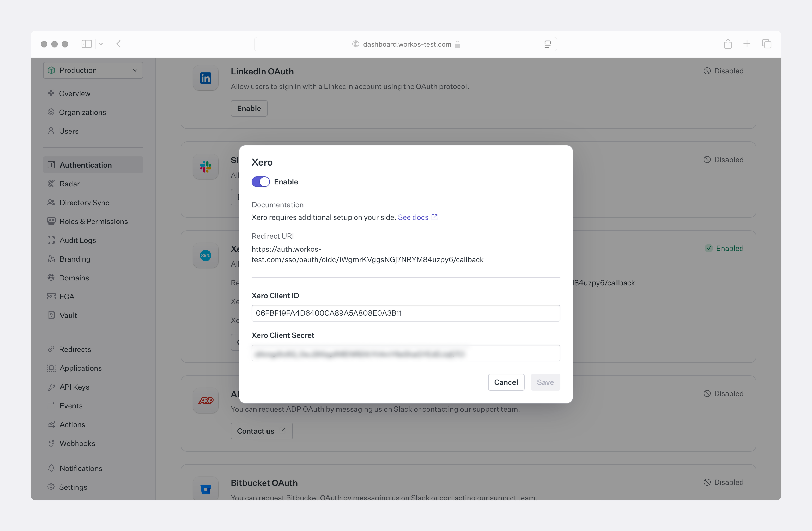The width and height of the screenshot is (812, 531).
Task: Open Notifications via the bell icon
Action: point(51,468)
